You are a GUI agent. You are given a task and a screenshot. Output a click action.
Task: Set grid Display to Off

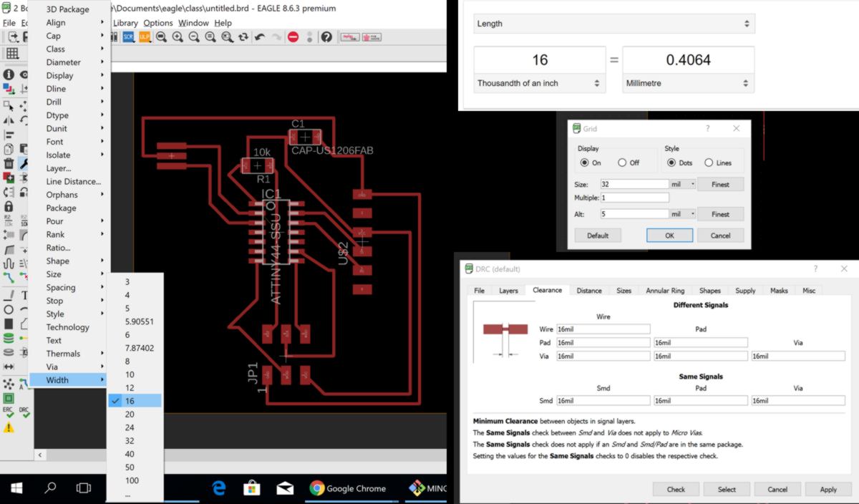pyautogui.click(x=622, y=163)
